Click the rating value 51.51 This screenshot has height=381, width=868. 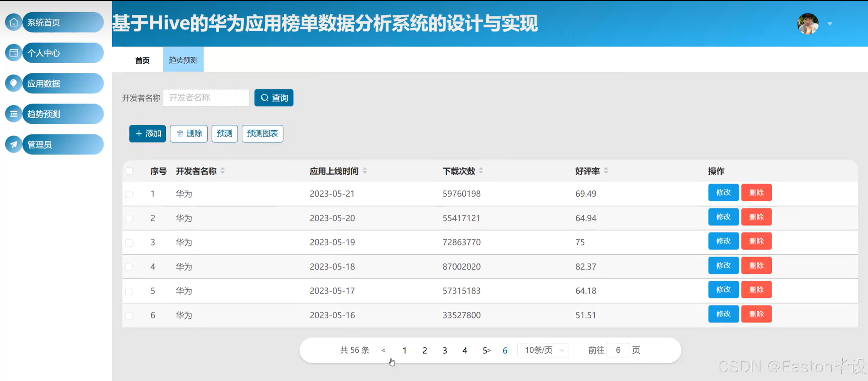pyautogui.click(x=586, y=315)
